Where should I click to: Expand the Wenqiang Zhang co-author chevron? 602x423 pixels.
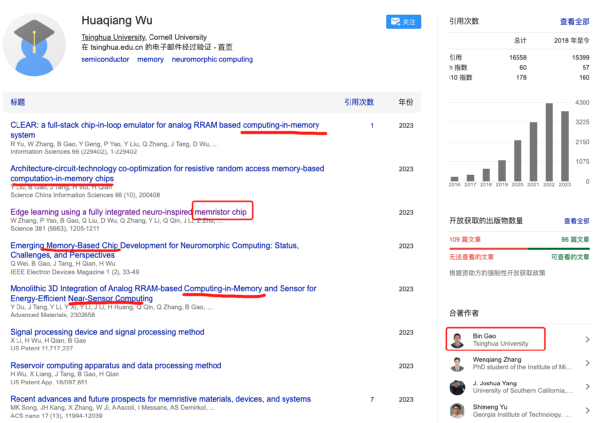587,363
